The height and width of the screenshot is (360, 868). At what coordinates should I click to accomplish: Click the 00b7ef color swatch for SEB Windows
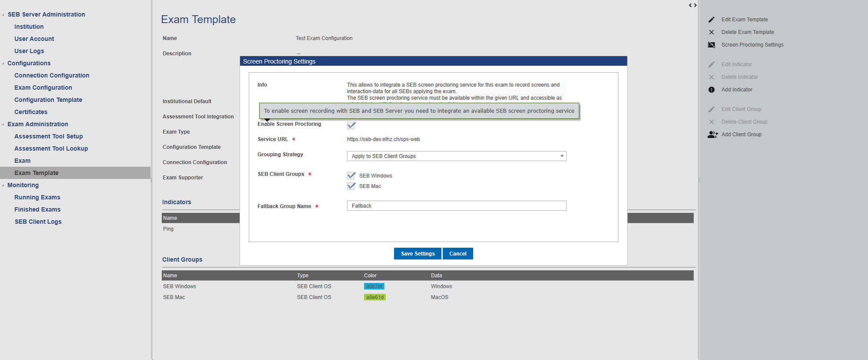point(374,286)
